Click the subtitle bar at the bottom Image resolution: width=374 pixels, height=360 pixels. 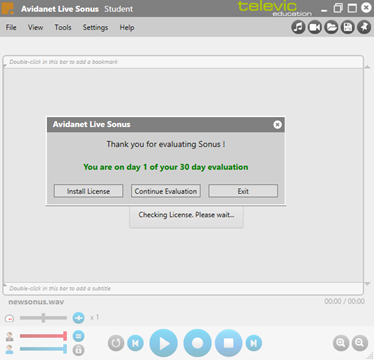(183, 288)
